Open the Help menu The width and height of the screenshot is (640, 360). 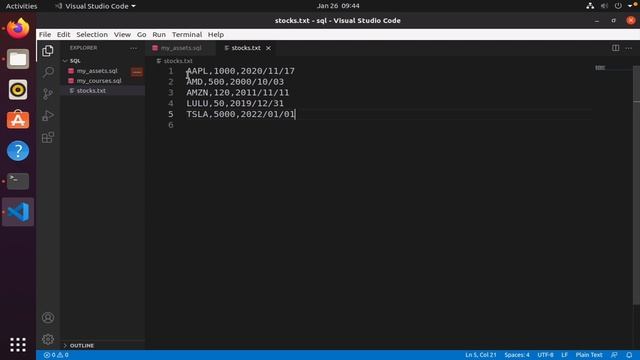pyautogui.click(x=216, y=34)
